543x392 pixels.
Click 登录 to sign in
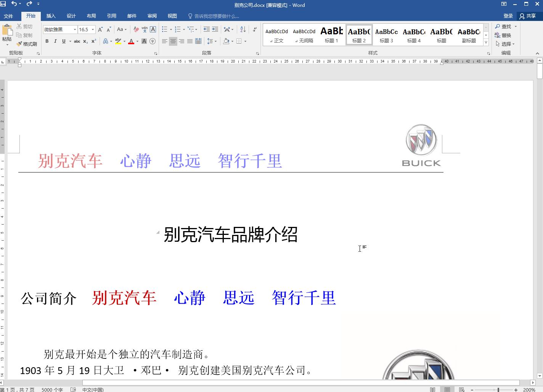pyautogui.click(x=508, y=16)
